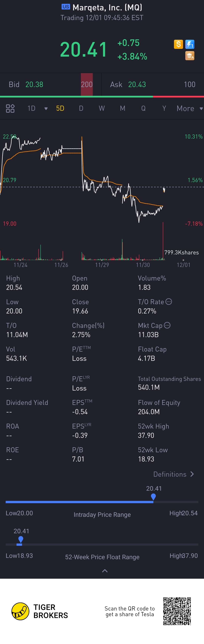Select the Q quarterly chart tab
Image resolution: width=204 pixels, height=644 pixels.
click(x=143, y=108)
